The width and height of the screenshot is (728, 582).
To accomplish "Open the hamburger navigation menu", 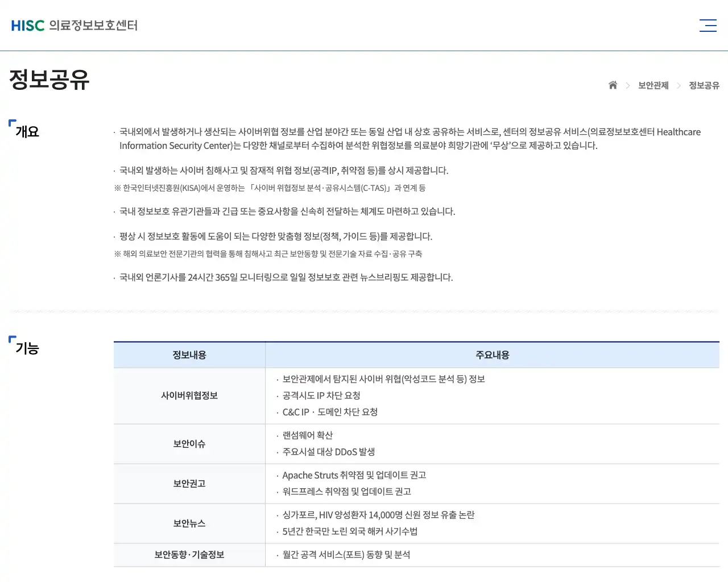I will pyautogui.click(x=708, y=25).
